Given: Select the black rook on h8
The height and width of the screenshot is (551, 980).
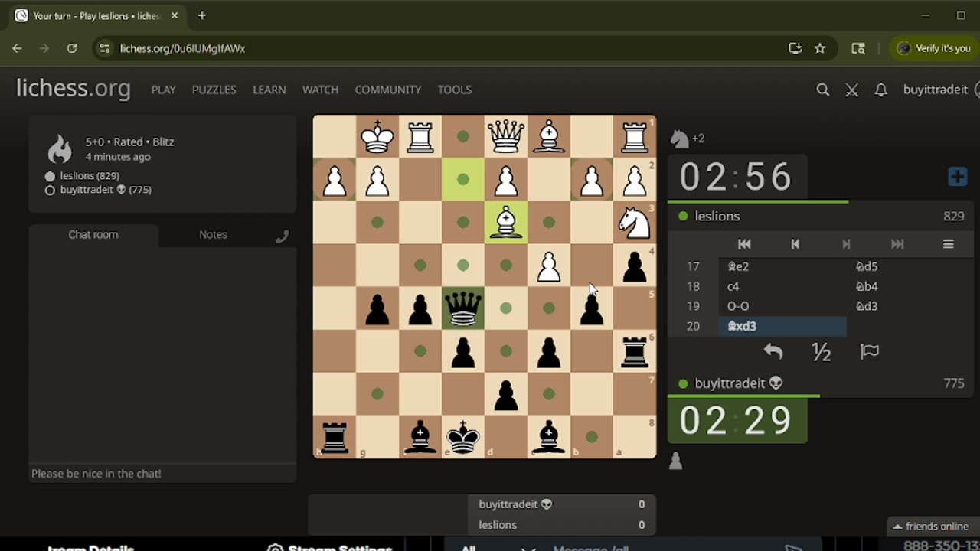Looking at the screenshot, I should [335, 437].
